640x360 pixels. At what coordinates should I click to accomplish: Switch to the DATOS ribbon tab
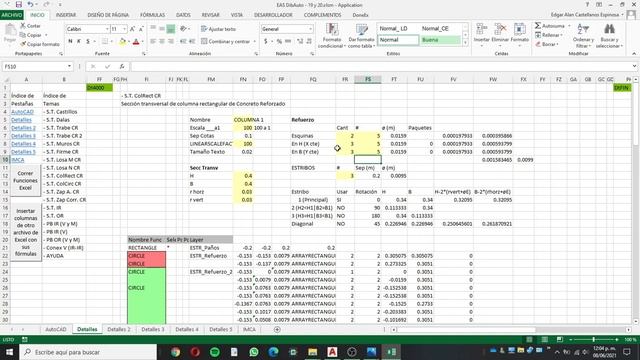tap(183, 15)
